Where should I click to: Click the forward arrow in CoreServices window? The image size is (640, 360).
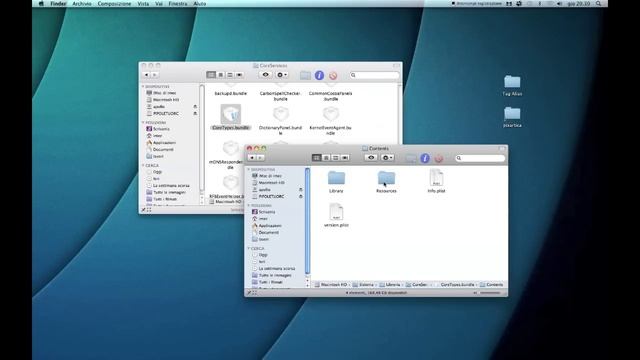click(155, 75)
